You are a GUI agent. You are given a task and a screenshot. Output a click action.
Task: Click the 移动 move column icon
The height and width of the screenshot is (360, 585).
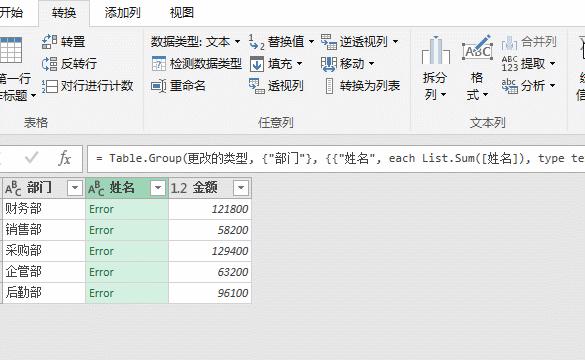coord(329,64)
